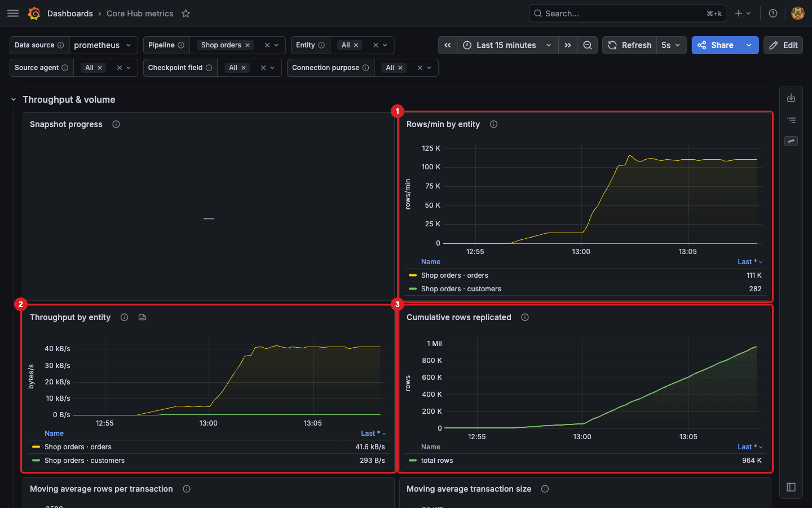This screenshot has width=812, height=508.
Task: Zoom out the time range
Action: tap(588, 45)
